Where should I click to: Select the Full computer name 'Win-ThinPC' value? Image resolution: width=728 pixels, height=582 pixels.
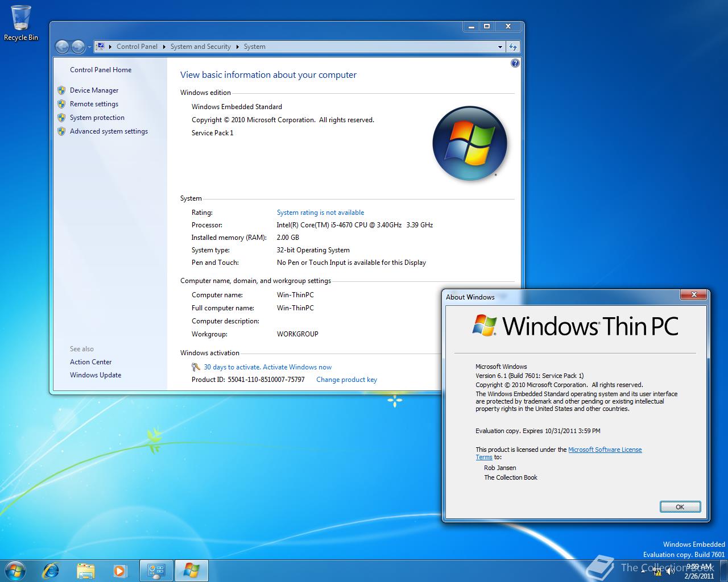coord(295,308)
